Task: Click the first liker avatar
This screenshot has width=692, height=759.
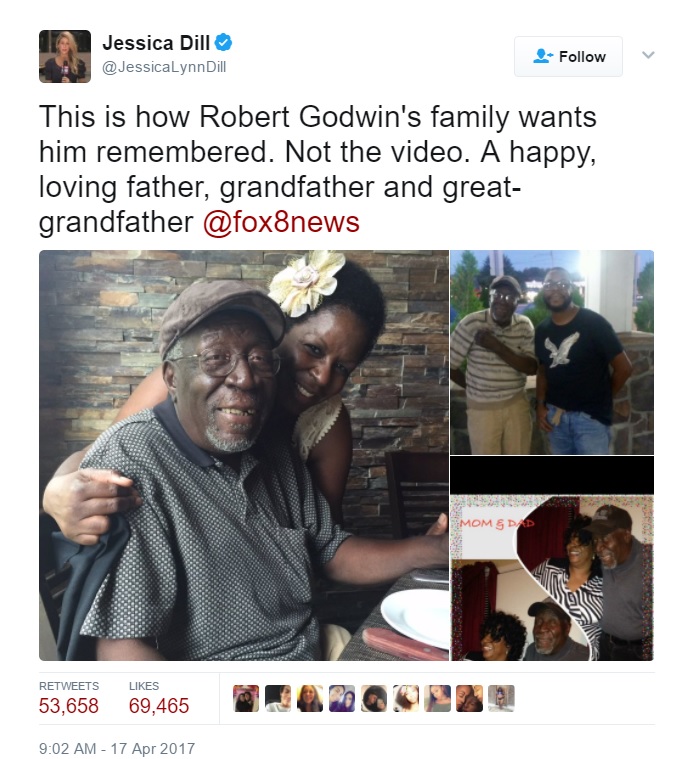Action: coord(246,698)
